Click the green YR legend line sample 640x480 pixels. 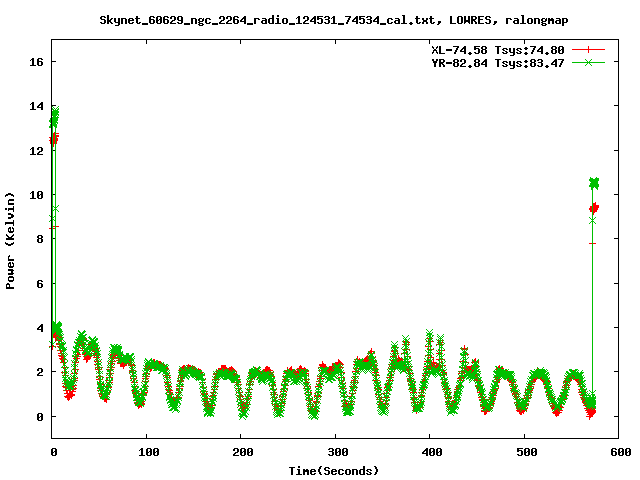tap(588, 62)
